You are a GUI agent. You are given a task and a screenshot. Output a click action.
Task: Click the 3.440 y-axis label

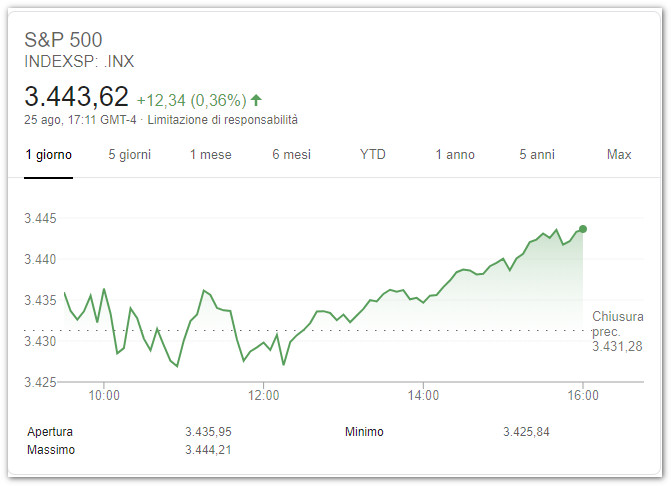coord(40,259)
